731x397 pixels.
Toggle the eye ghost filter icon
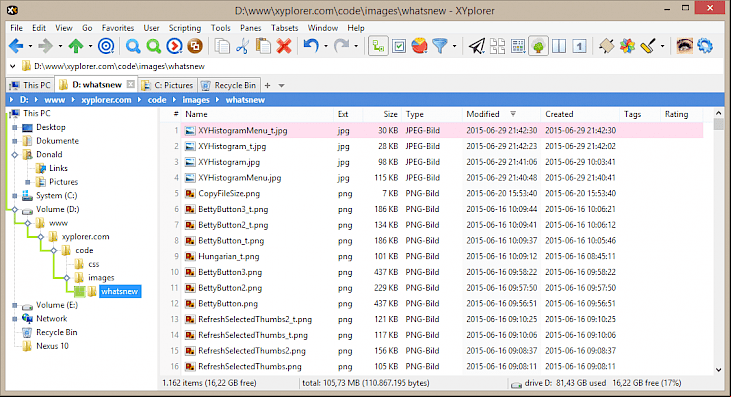pos(684,46)
